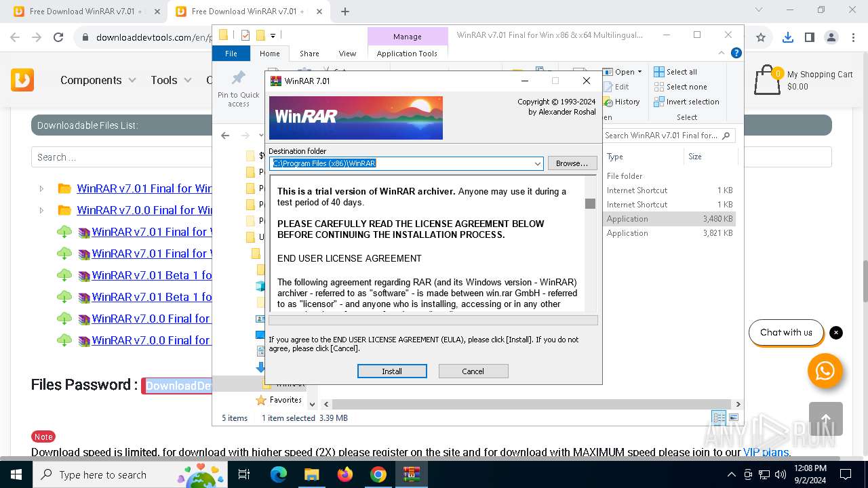Image resolution: width=868 pixels, height=488 pixels.
Task: Click the shopping cart icon
Action: pyautogui.click(x=768, y=80)
